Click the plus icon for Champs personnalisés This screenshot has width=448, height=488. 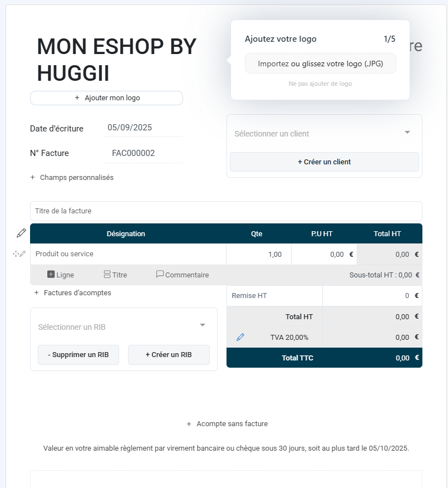[x=32, y=177]
